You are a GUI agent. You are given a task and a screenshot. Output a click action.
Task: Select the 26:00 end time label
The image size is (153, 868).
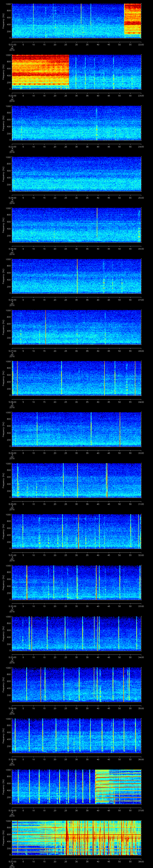coord(141,249)
